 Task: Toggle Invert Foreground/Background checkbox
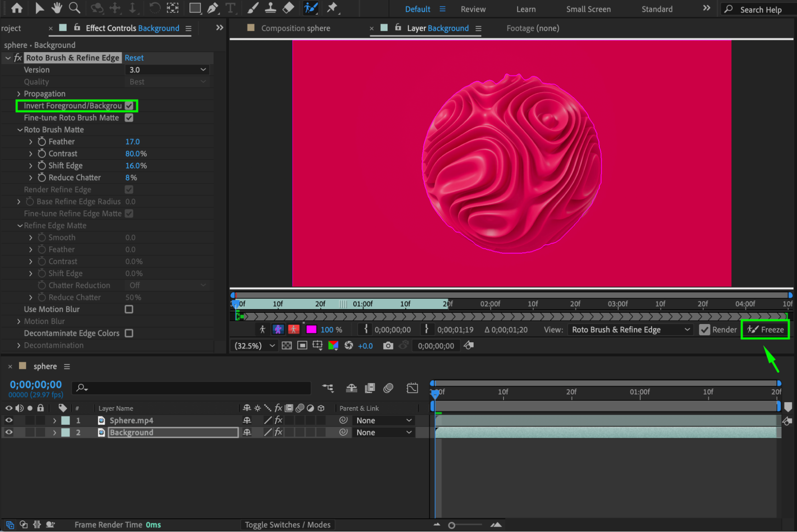click(x=129, y=106)
